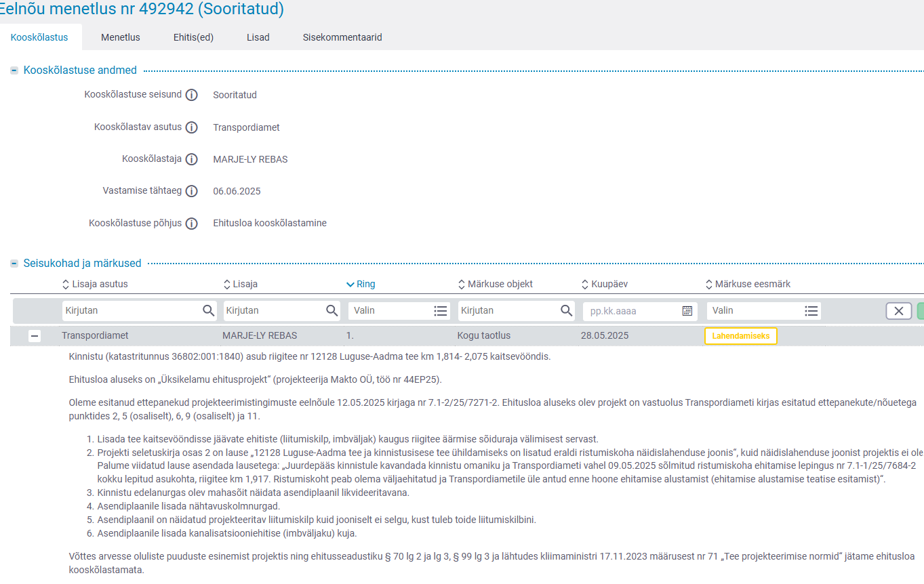Click MARJE-LY REBAS in the remark row
Viewport: 924px width, 584px height.
pos(260,335)
